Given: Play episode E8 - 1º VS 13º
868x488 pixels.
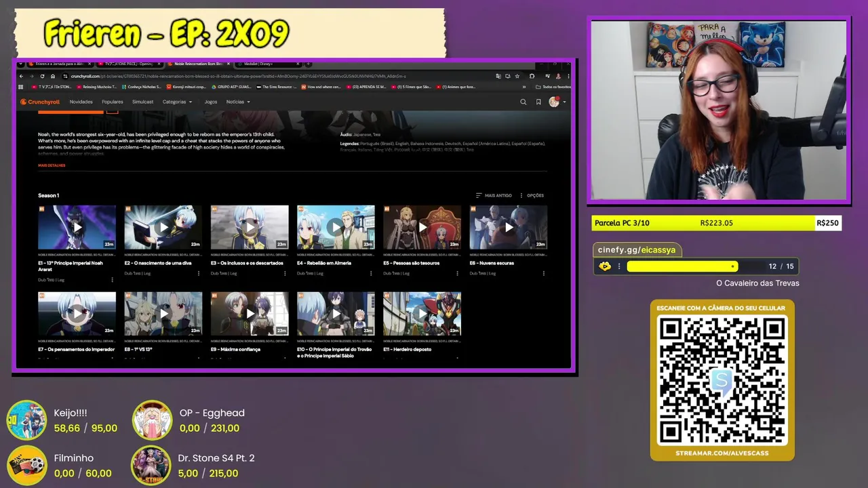Looking at the screenshot, I should pos(163,314).
